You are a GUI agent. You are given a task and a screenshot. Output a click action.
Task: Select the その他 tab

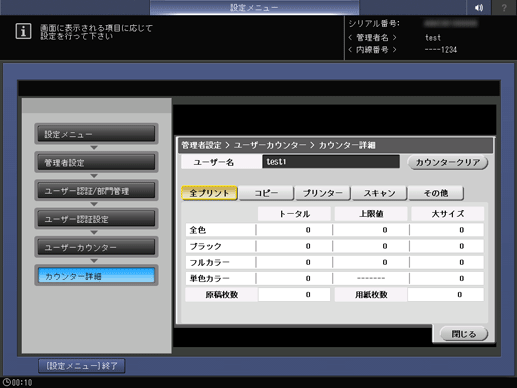coord(436,193)
